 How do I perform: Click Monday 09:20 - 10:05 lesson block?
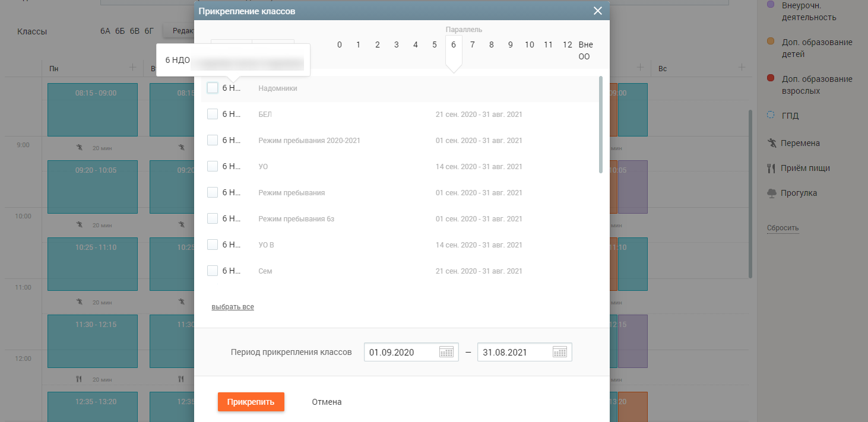(93, 187)
